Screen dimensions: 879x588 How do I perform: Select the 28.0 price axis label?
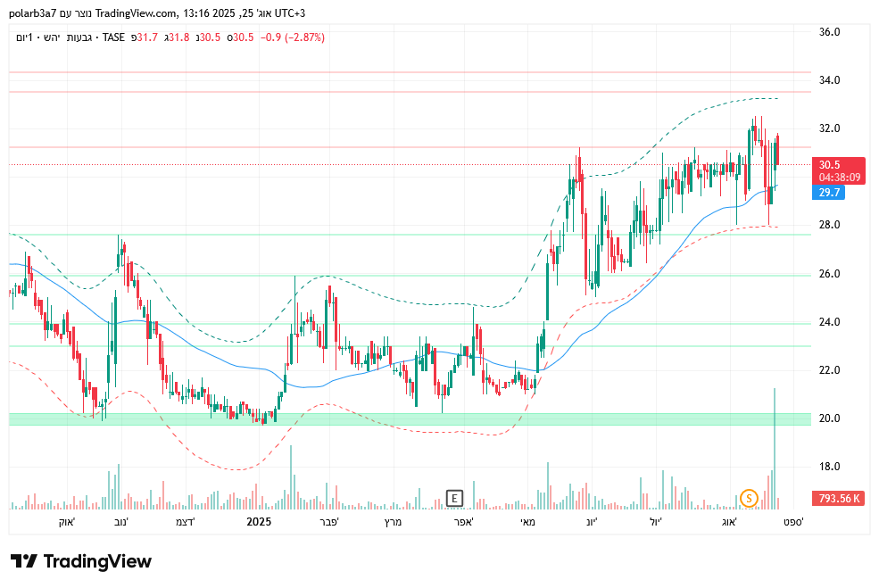click(x=829, y=225)
